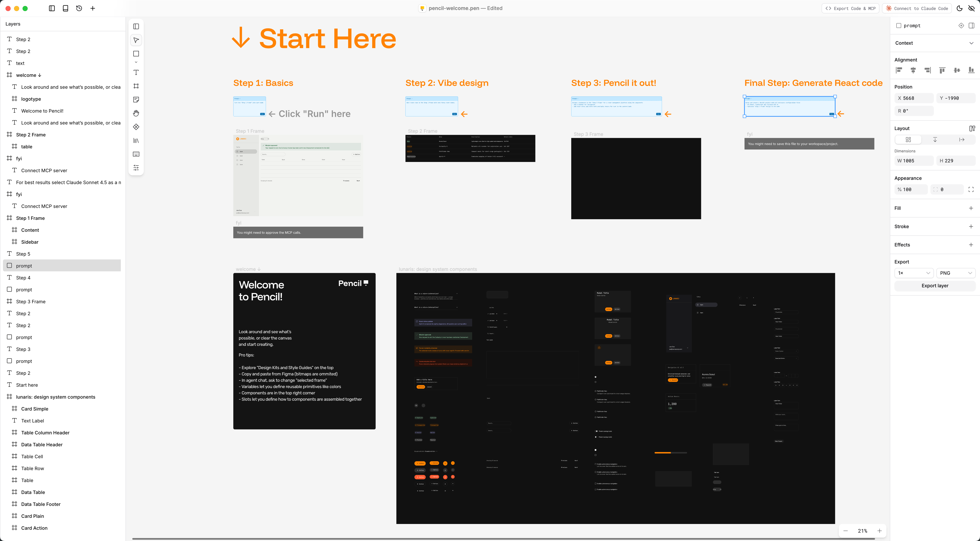Select the 'Data Table Footer' layer
The image size is (980, 541).
pos(62,504)
